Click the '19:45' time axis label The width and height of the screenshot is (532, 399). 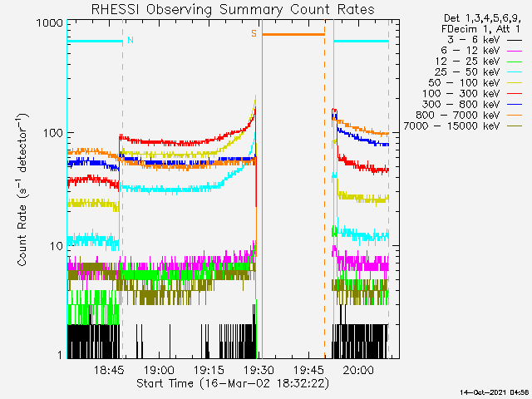point(308,369)
